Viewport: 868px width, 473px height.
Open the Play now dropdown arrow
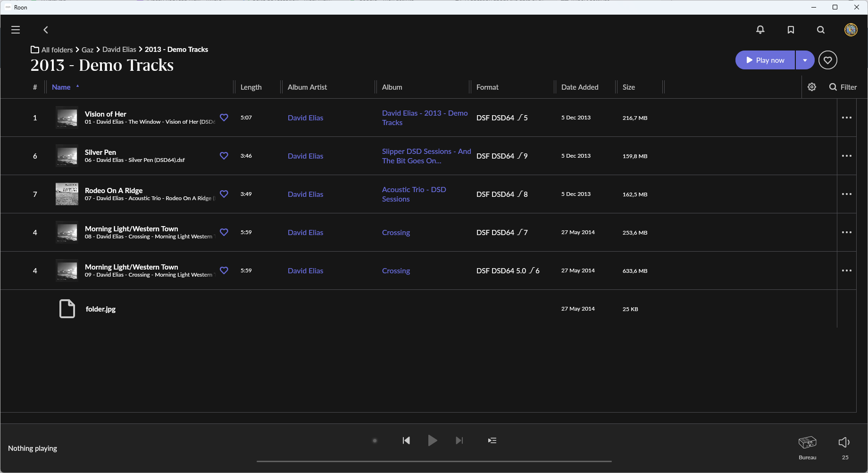(805, 60)
